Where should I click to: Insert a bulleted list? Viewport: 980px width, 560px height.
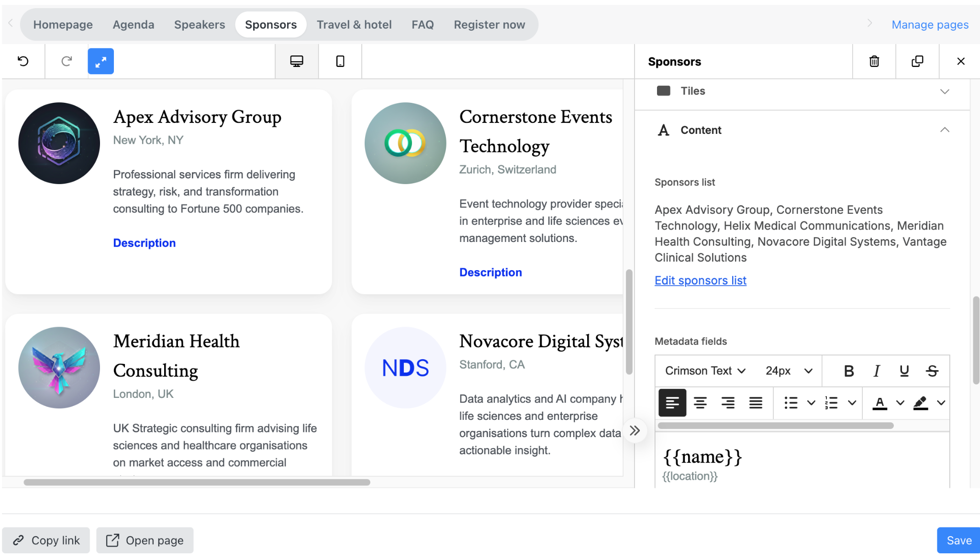791,403
